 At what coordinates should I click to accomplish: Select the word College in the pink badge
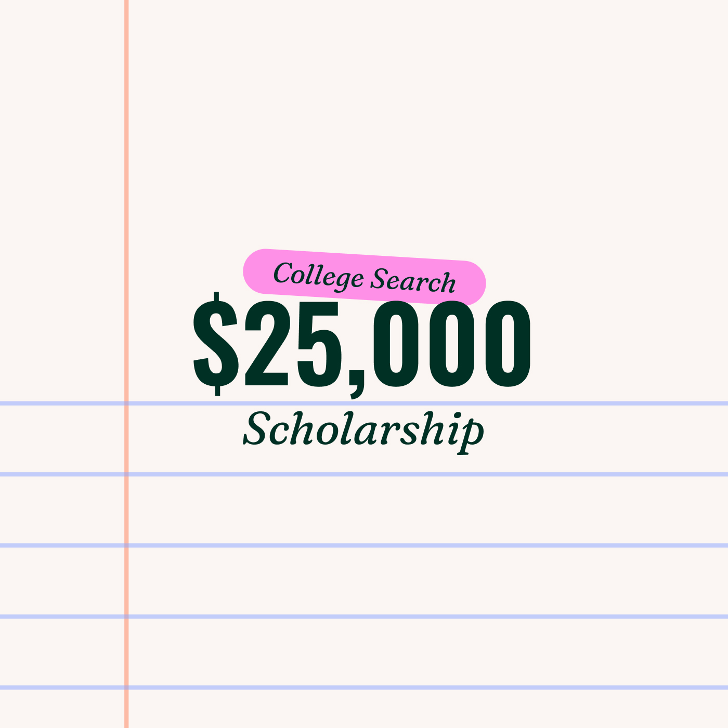click(x=318, y=276)
